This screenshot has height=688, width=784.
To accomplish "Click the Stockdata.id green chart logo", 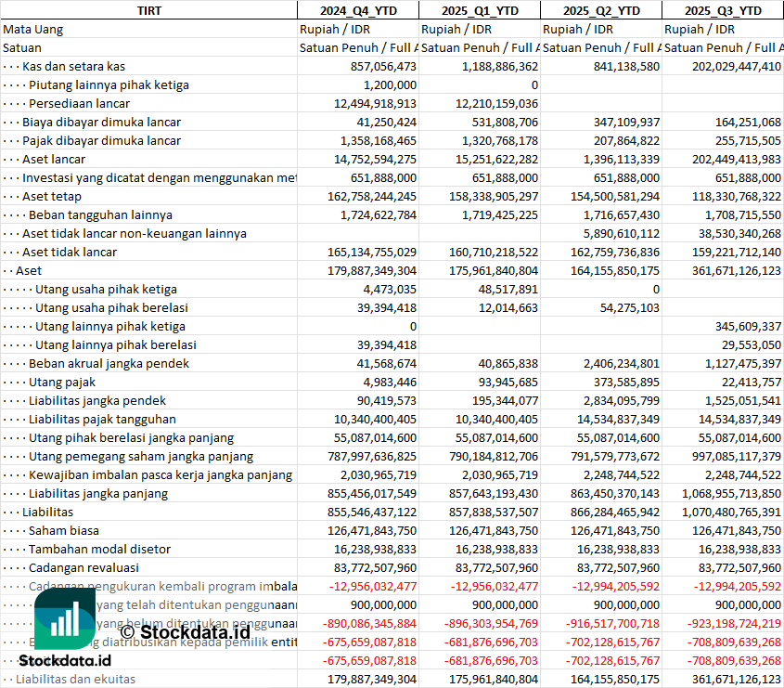I will tap(65, 619).
